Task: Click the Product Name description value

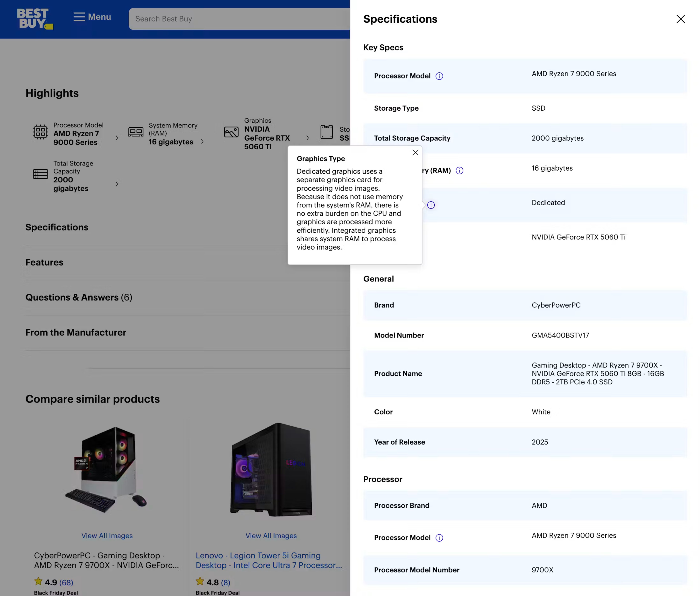Action: [598, 373]
